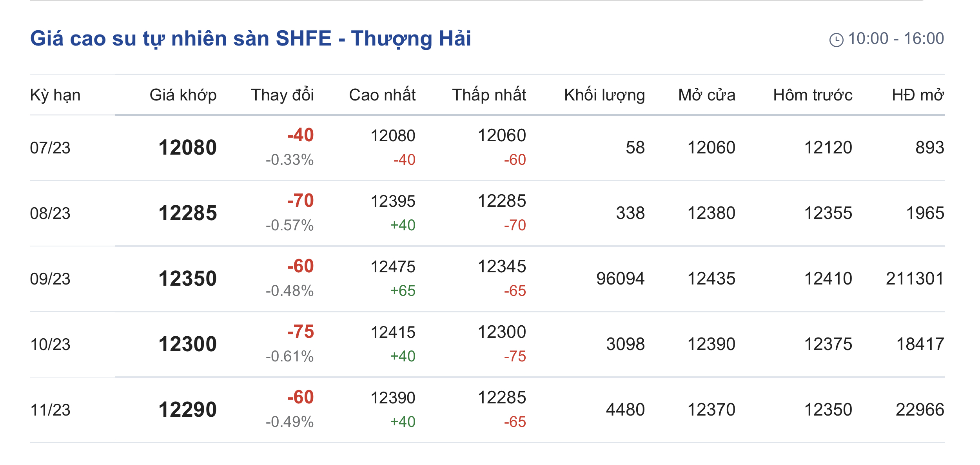
Task: Click the HĐ mở column header
Action: click(918, 95)
